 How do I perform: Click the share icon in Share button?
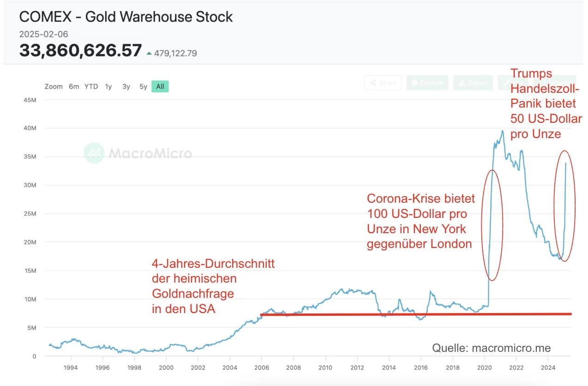pyautogui.click(x=373, y=83)
